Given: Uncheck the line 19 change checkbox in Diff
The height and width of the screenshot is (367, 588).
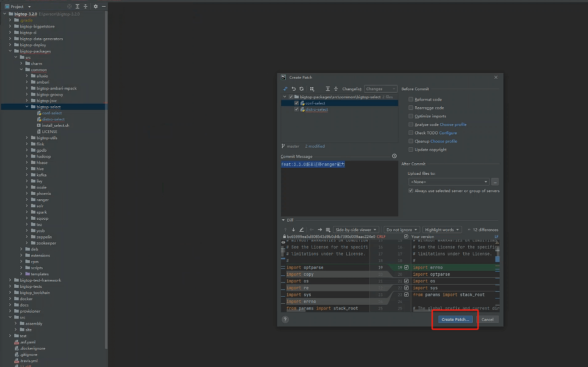Looking at the screenshot, I should click(406, 267).
